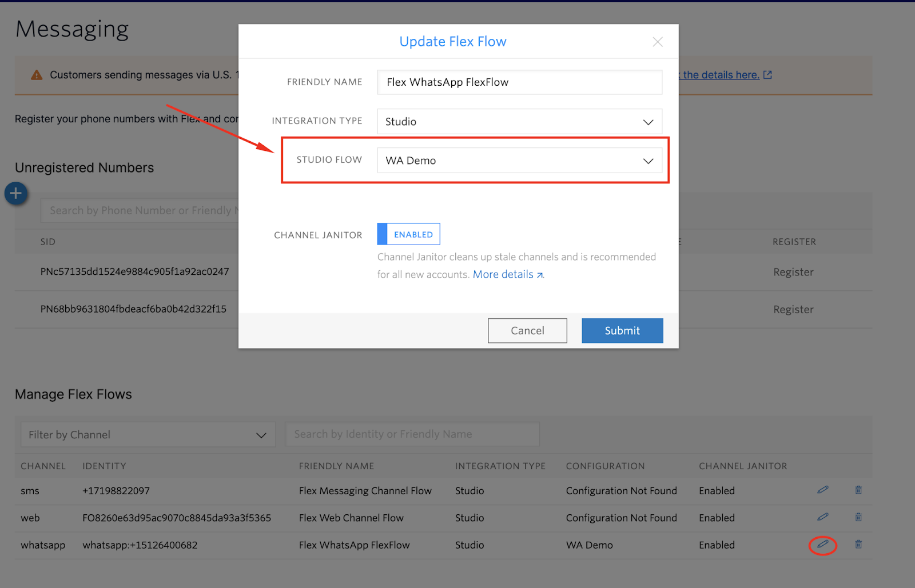Open the Filter by Channel dropdown
Screen dimensions: 915x588
tap(148, 435)
